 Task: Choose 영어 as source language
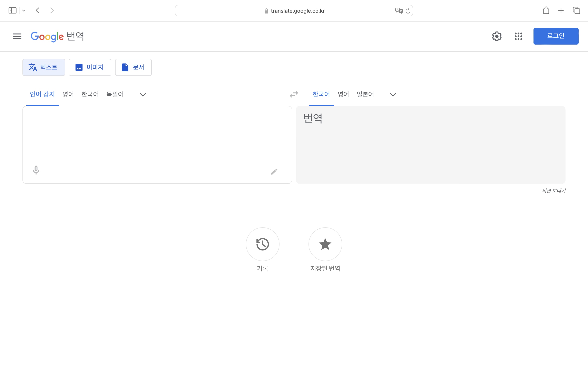click(68, 94)
